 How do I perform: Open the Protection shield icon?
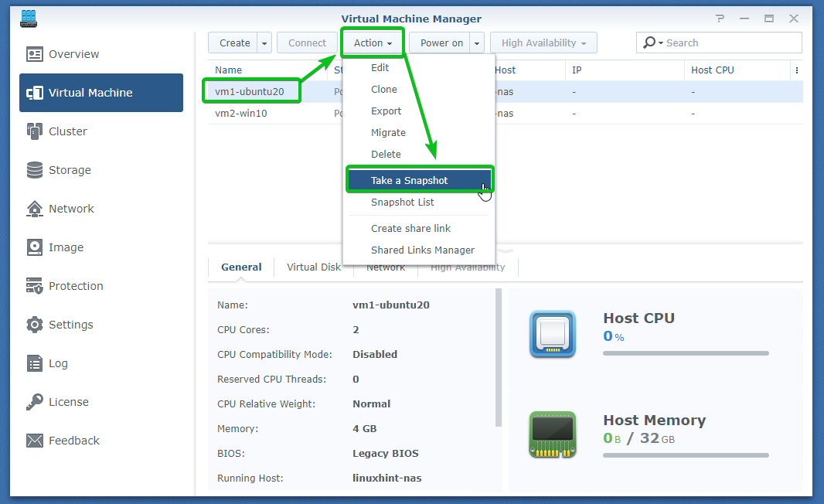[35, 286]
